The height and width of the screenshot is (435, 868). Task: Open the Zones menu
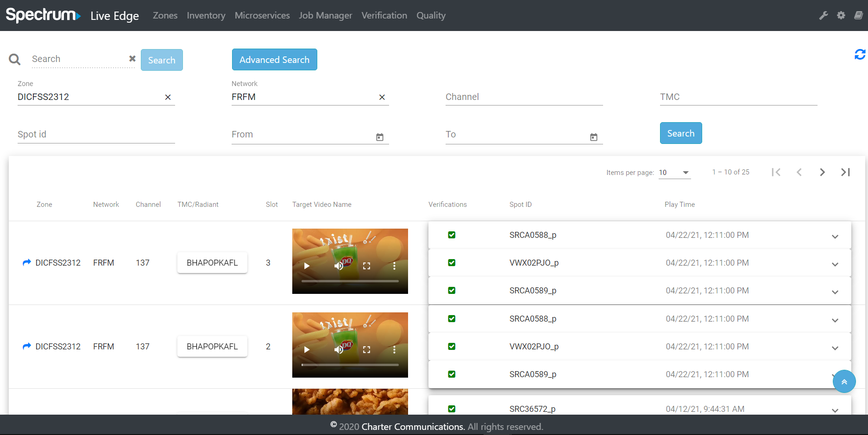tap(165, 15)
